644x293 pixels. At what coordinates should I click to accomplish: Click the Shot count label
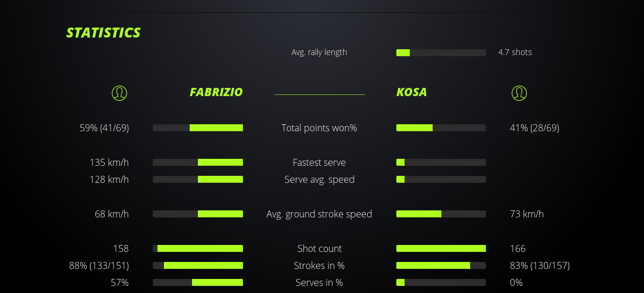[319, 248]
